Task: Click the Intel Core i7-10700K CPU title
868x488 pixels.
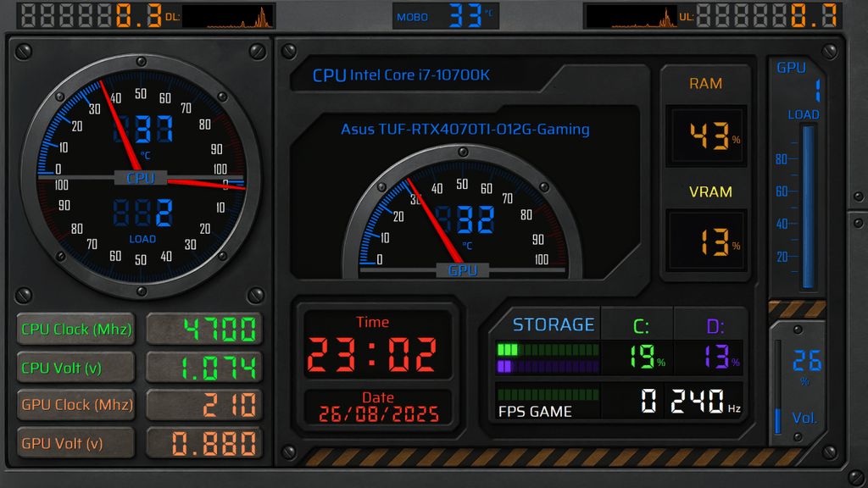Action: pyautogui.click(x=401, y=75)
